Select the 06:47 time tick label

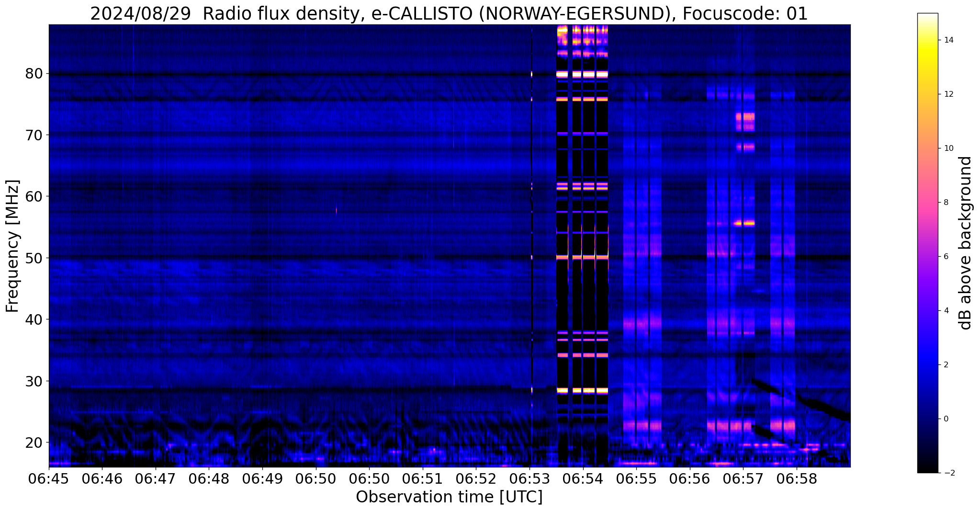click(156, 478)
